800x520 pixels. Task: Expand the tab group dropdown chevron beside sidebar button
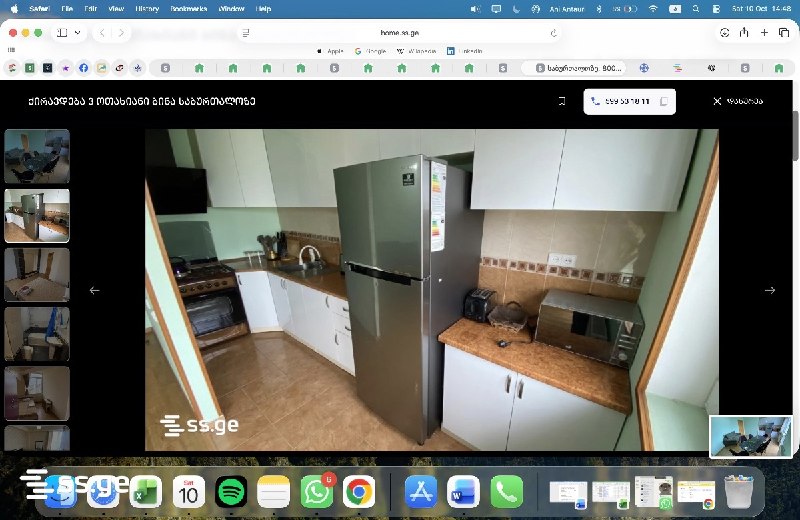click(78, 33)
